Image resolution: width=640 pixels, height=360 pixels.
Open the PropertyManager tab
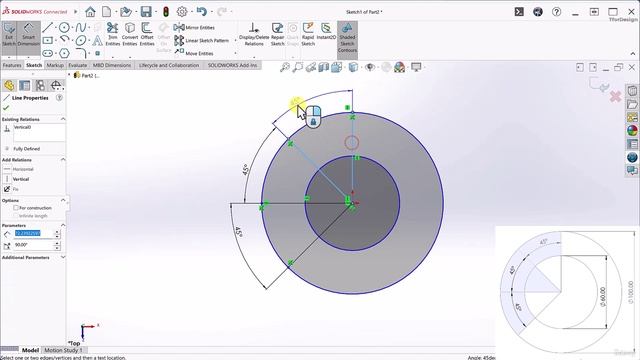point(24,85)
